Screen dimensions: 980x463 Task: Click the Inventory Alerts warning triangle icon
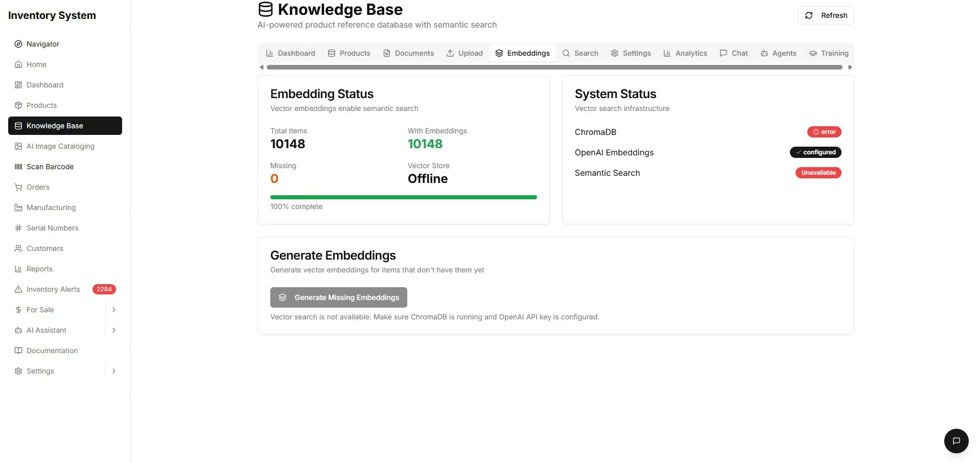pyautogui.click(x=18, y=289)
